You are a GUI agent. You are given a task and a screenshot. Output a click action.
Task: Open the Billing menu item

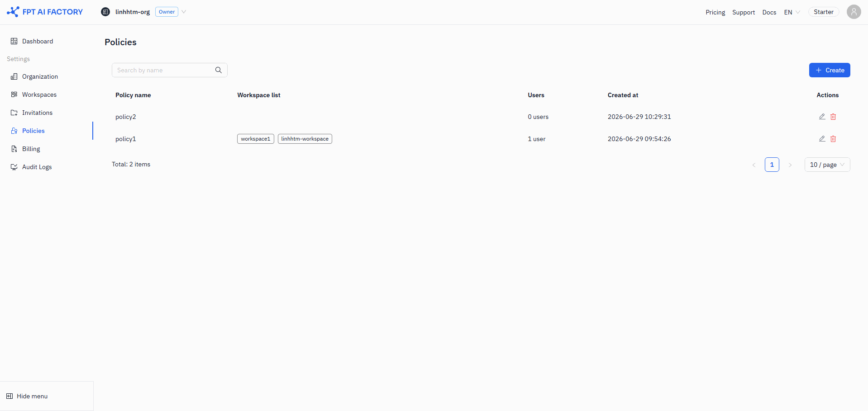(x=31, y=149)
